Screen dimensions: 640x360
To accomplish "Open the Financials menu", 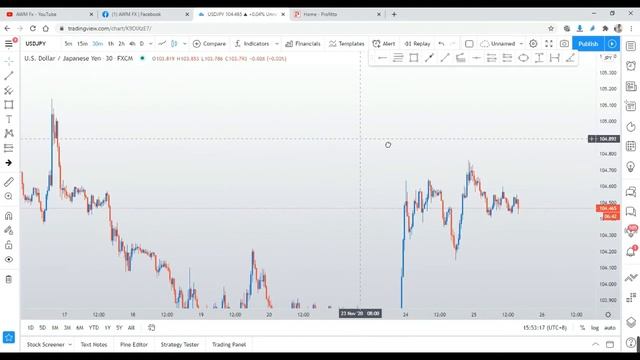I will 303,44.
